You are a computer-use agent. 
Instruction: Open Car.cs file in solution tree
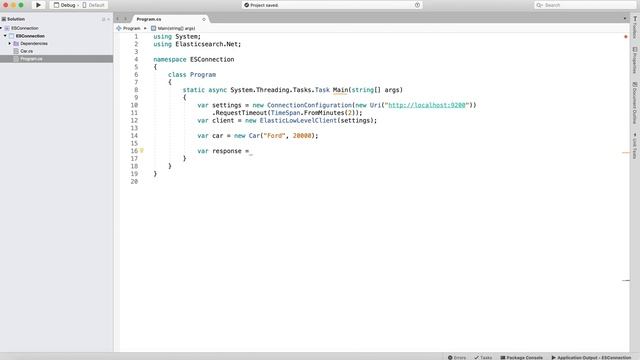pyautogui.click(x=27, y=51)
